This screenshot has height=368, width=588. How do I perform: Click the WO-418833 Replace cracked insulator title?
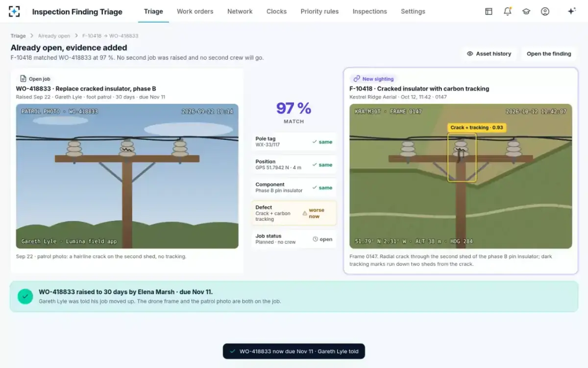tap(86, 89)
